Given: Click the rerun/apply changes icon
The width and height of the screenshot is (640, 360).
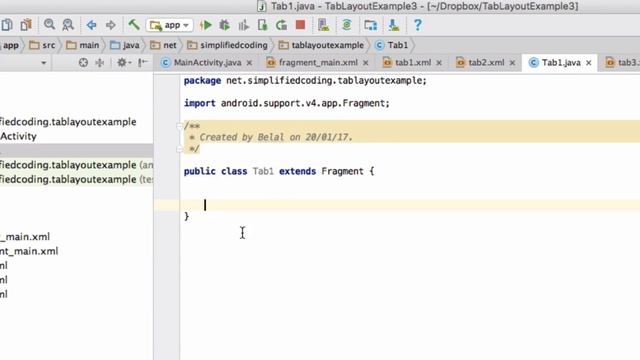Looking at the screenshot, I should (281, 25).
